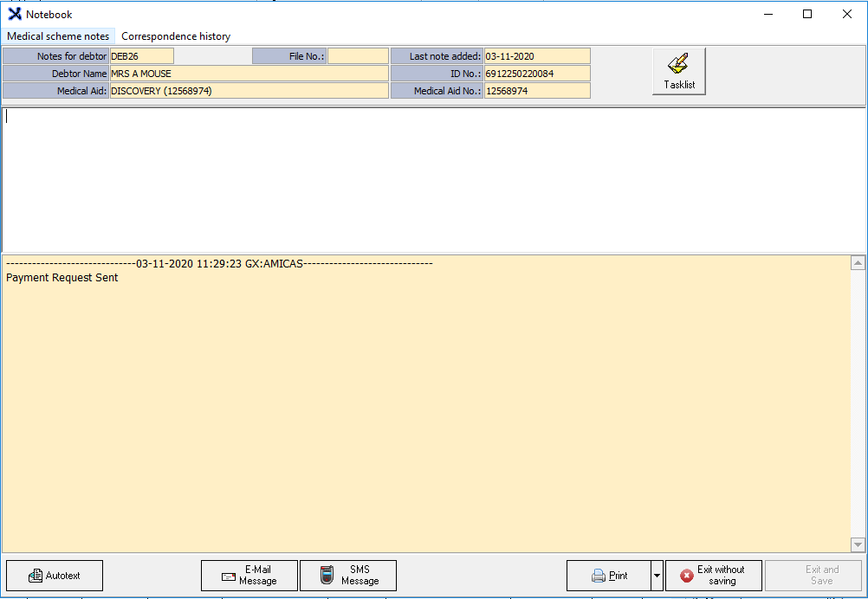Click the Medical Aid No. field

click(x=537, y=91)
